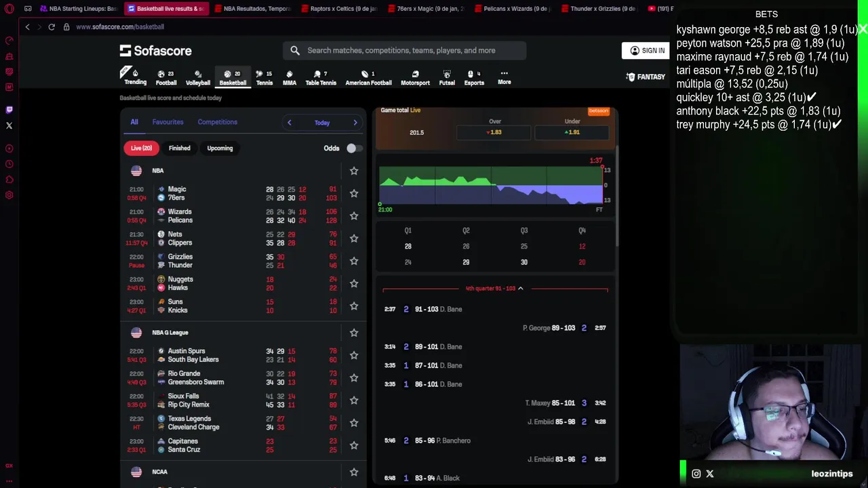Favourite the Nets vs Clippers match star
The height and width of the screenshot is (488, 868).
pyautogui.click(x=353, y=238)
